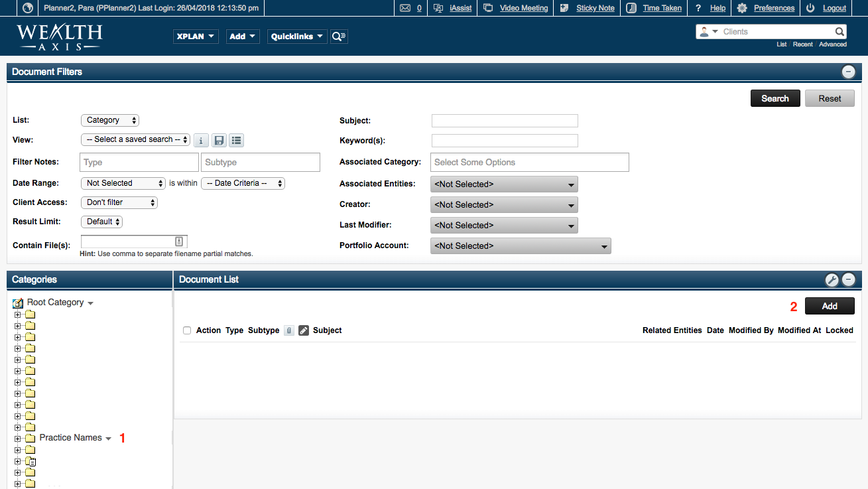This screenshot has height=489, width=868.
Task: Click the Help question mark icon
Action: pos(698,8)
